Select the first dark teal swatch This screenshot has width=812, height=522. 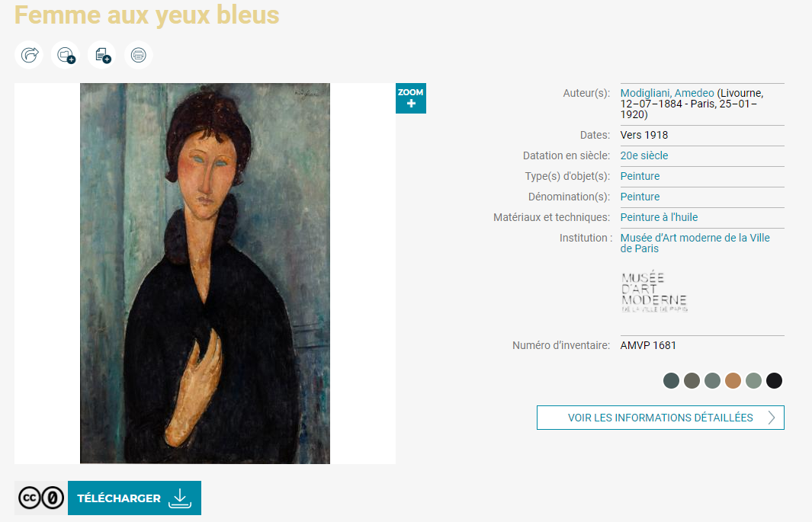(x=671, y=380)
